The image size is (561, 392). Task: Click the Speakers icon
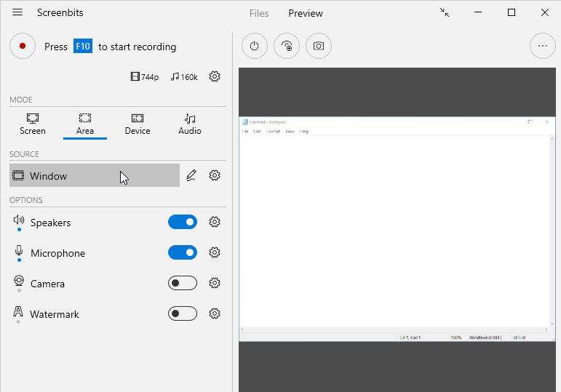click(x=19, y=220)
